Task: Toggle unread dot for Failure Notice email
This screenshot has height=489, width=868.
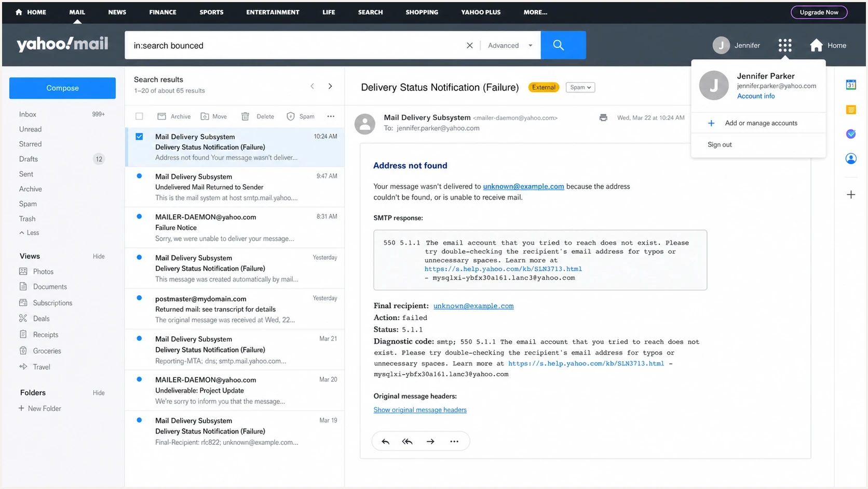Action: (139, 217)
